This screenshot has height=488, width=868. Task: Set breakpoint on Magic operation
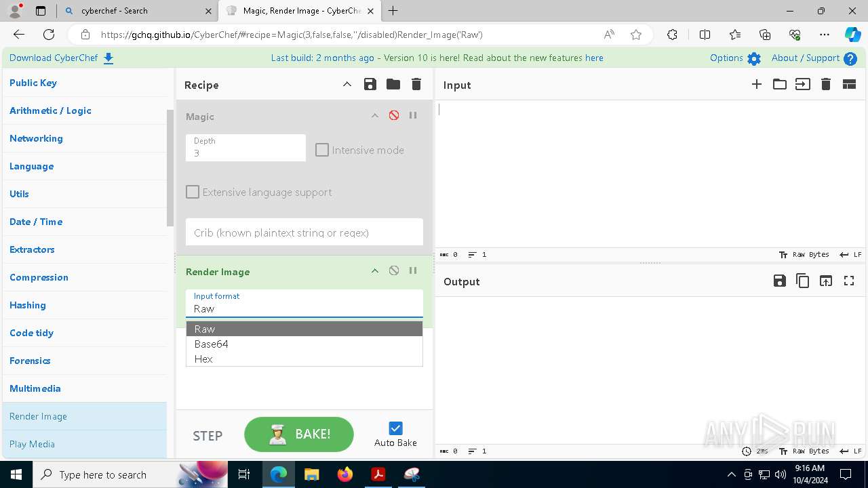[413, 115]
